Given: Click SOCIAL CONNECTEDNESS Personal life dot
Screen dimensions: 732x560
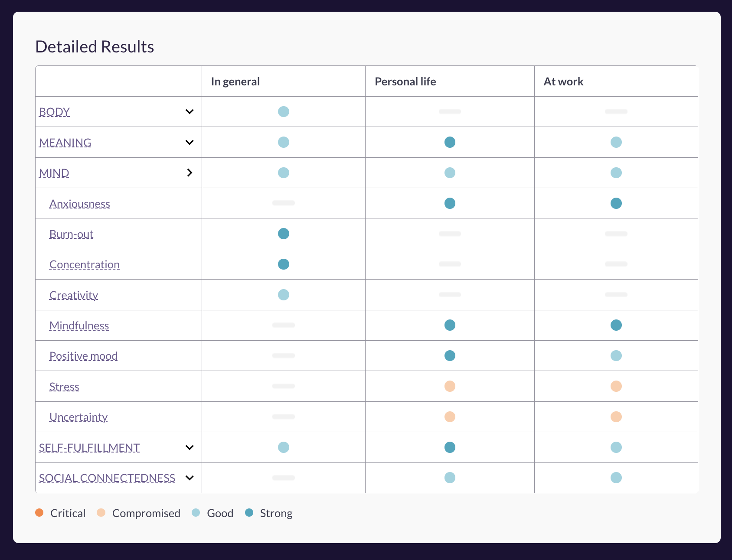Looking at the screenshot, I should (x=450, y=478).
